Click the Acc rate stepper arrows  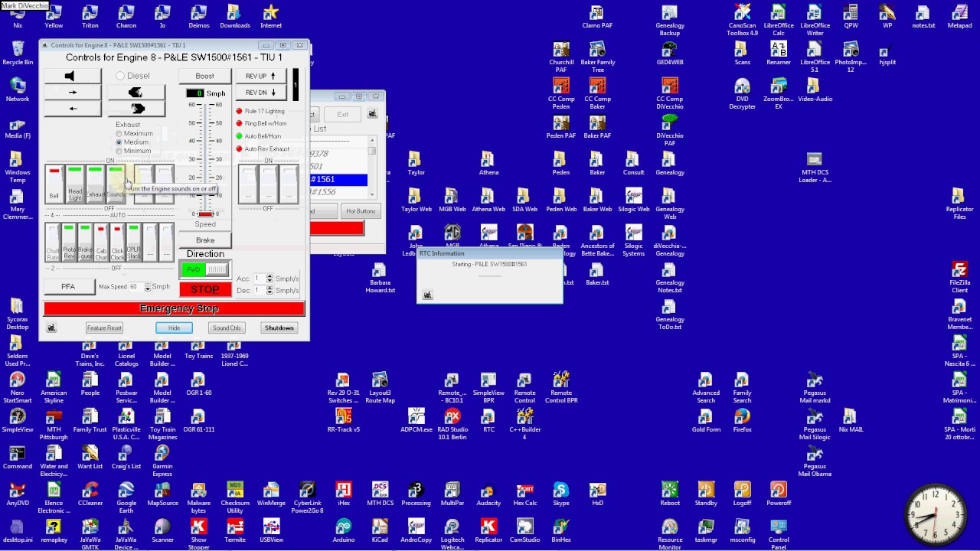(269, 279)
